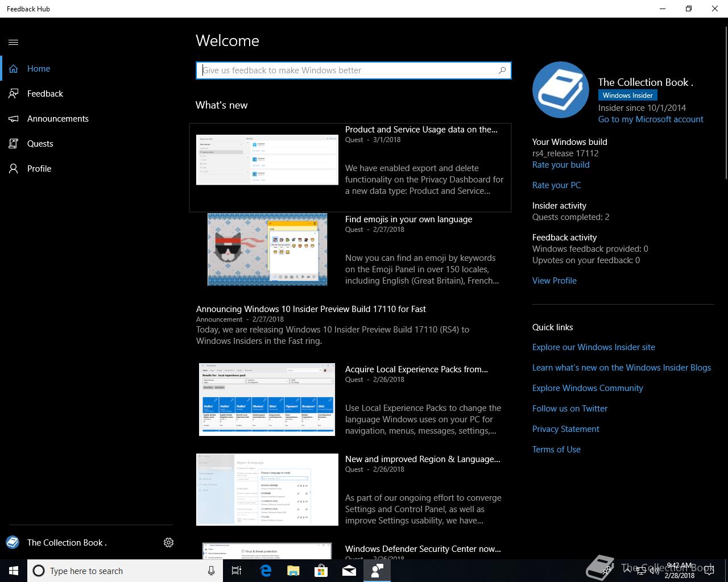Click the Local Experience Packs thumbnail
Image resolution: width=728 pixels, height=582 pixels.
267,400
